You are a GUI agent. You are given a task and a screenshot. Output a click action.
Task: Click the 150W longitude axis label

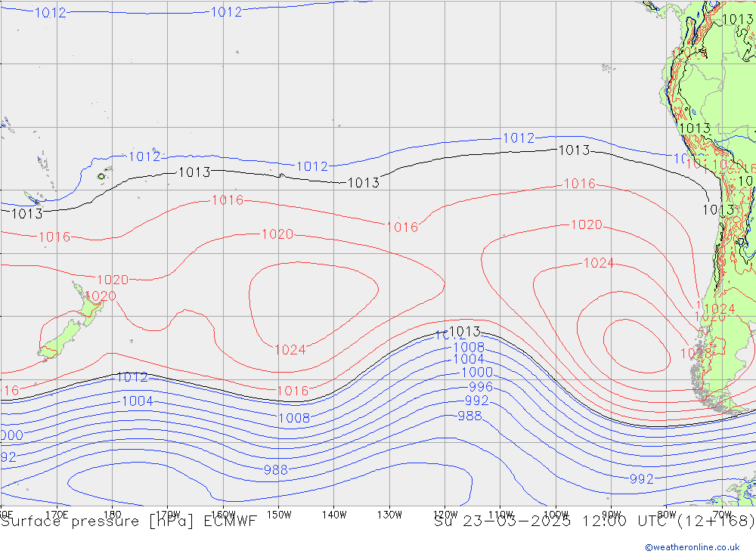coord(278,514)
